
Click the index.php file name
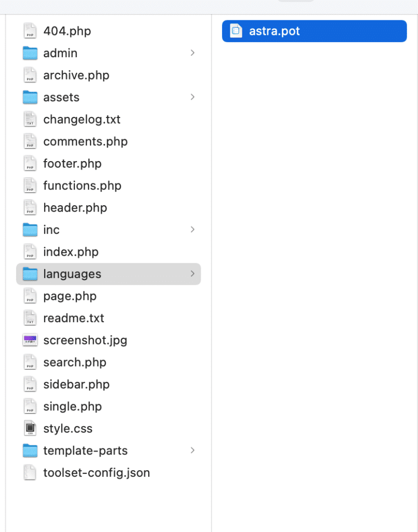pyautogui.click(x=71, y=252)
